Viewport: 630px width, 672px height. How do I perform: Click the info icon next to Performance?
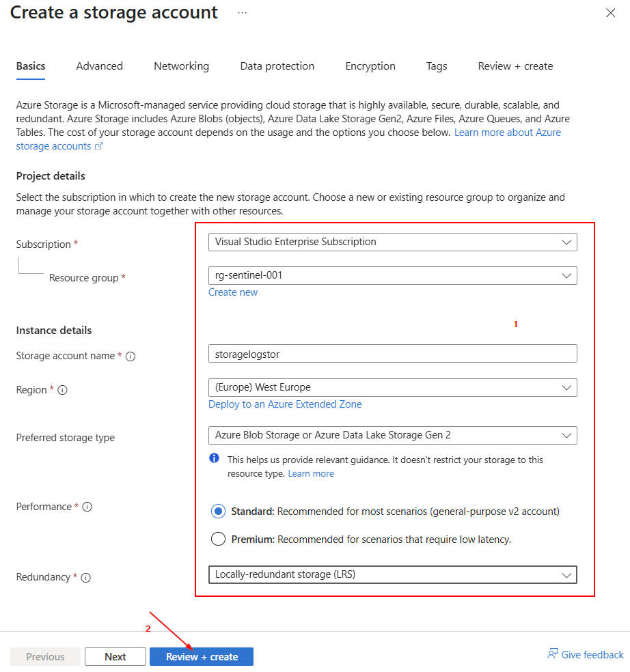pyautogui.click(x=87, y=507)
